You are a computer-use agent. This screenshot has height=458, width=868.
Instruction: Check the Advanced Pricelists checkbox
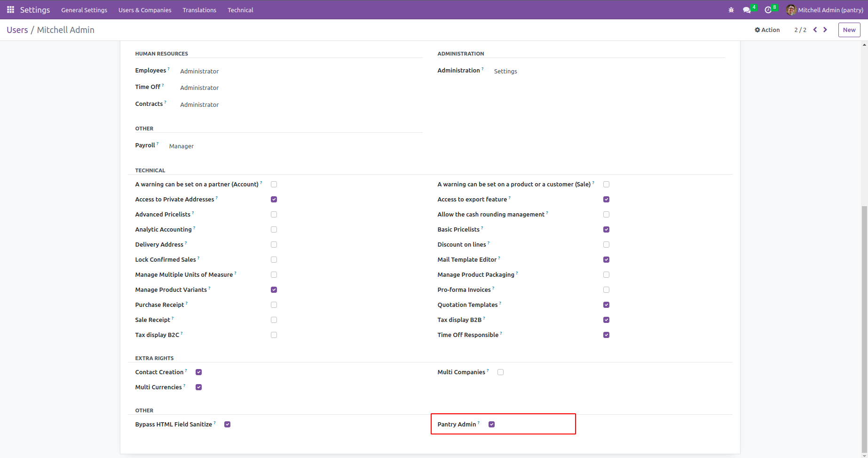[x=274, y=214]
